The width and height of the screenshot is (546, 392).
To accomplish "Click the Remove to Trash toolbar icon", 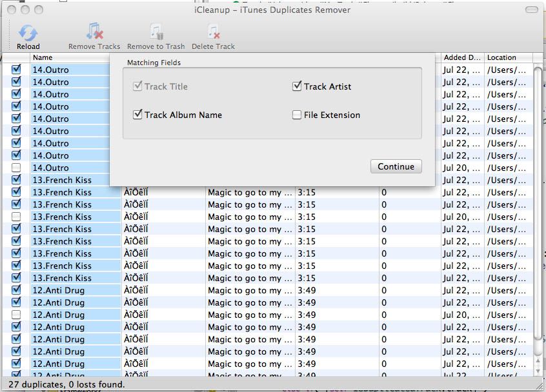I will pos(156,32).
